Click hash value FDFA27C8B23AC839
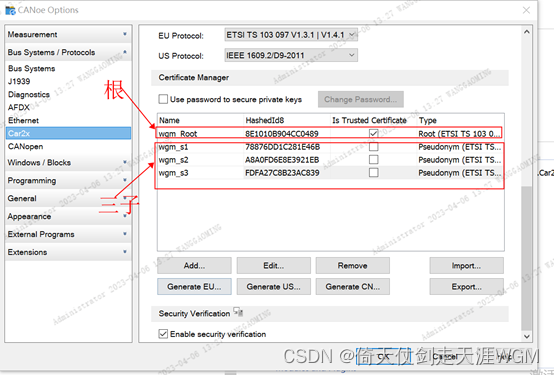This screenshot has width=554, height=375. click(x=282, y=173)
